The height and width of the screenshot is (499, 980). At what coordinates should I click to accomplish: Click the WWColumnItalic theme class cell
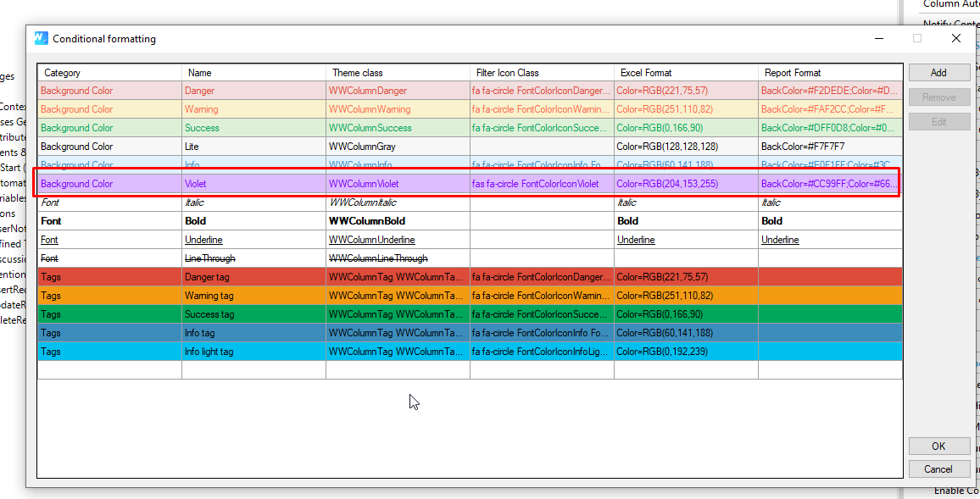[x=398, y=202]
